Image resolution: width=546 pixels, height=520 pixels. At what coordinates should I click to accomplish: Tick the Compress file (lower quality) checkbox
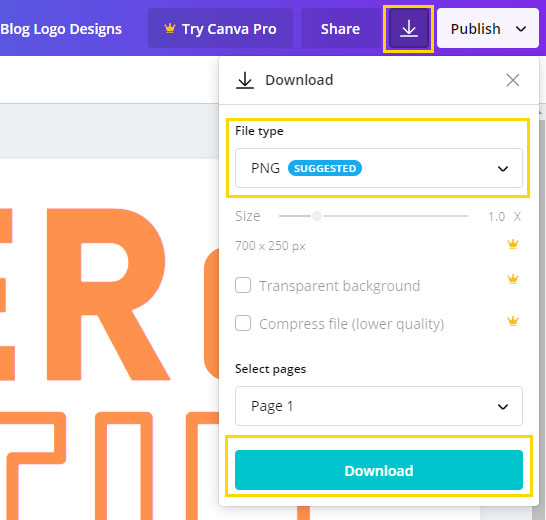coord(243,323)
